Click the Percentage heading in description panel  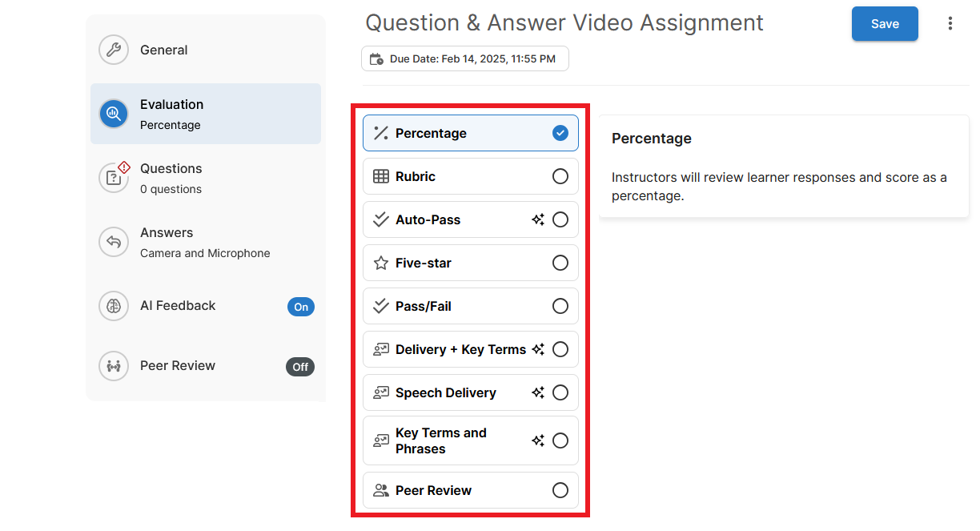tap(652, 139)
